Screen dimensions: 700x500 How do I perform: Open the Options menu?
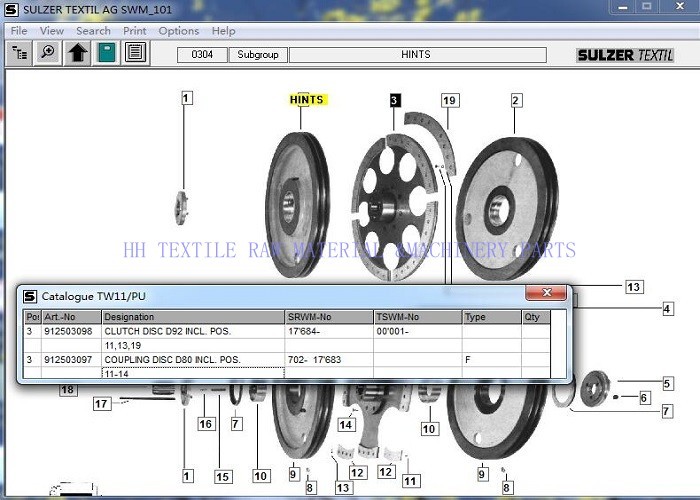tap(179, 31)
